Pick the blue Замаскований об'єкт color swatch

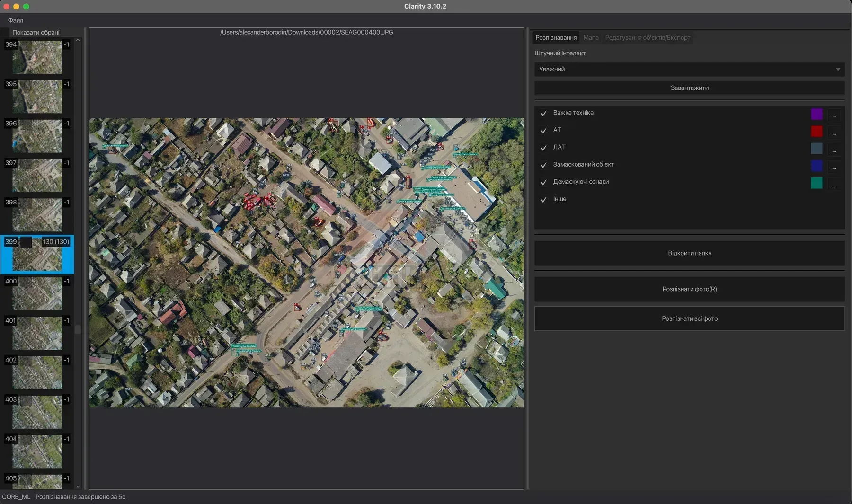pyautogui.click(x=816, y=166)
